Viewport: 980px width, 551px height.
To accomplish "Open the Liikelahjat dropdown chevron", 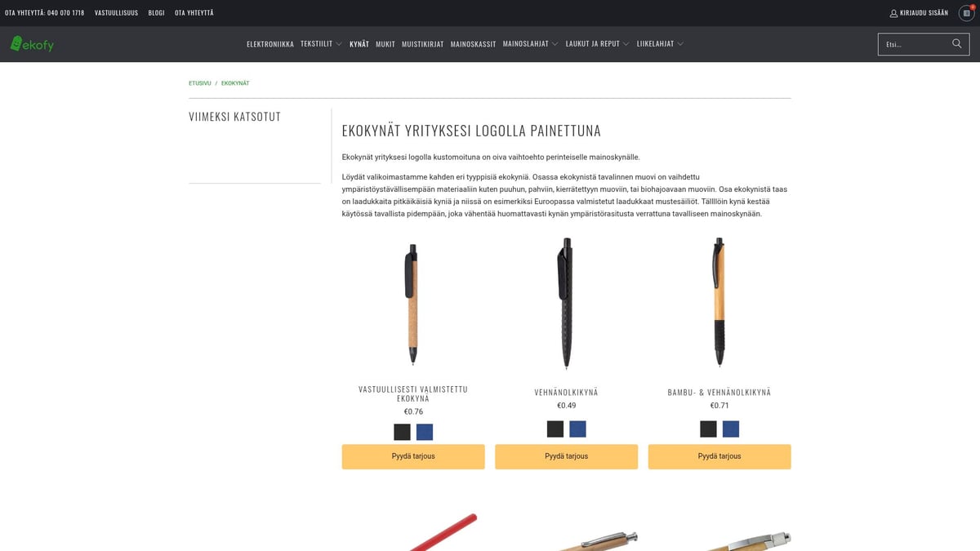I will [680, 44].
